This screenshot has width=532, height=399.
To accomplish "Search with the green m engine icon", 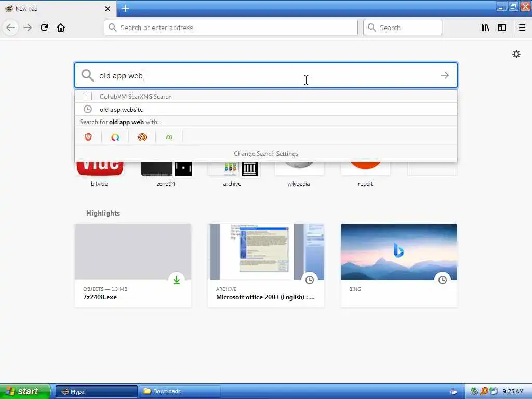I will pyautogui.click(x=169, y=137).
